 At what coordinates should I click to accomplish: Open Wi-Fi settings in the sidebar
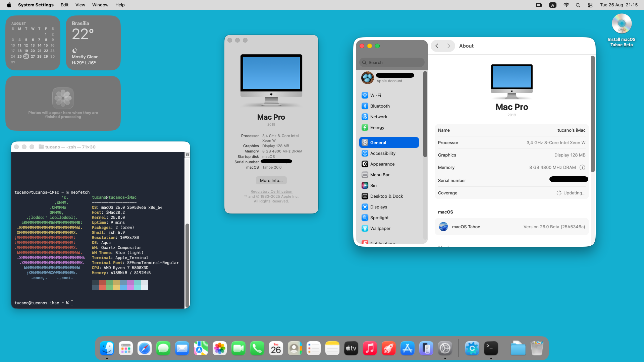pos(375,95)
